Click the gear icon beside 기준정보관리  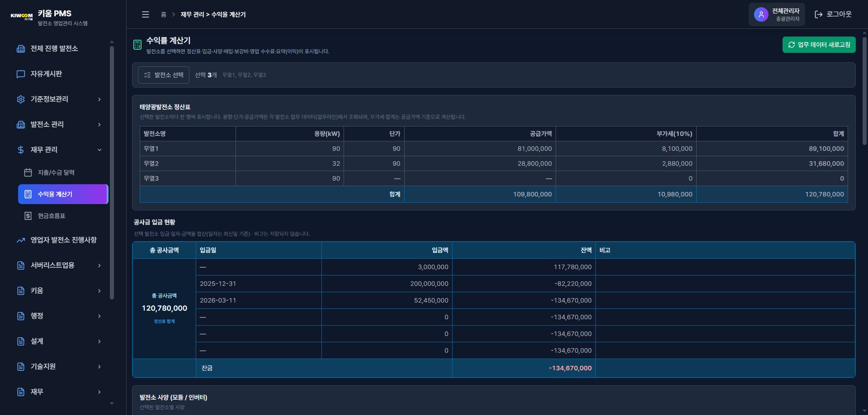pyautogui.click(x=21, y=99)
